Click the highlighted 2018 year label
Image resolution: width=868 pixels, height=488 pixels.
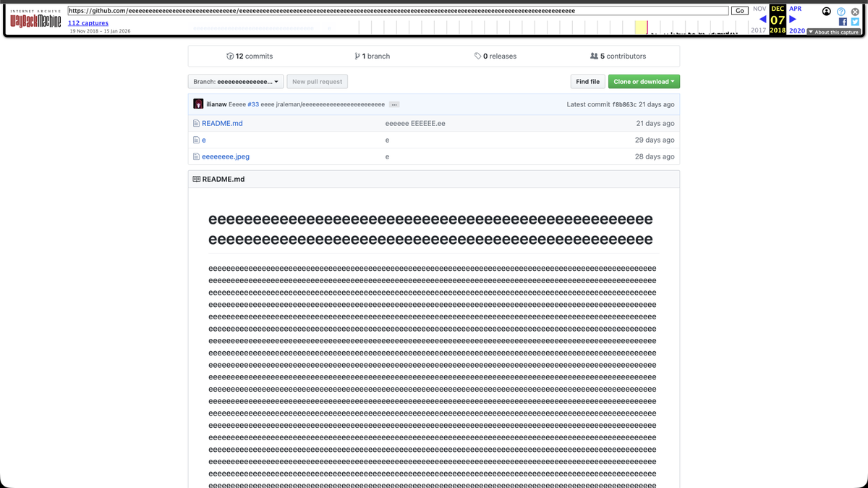point(778,30)
